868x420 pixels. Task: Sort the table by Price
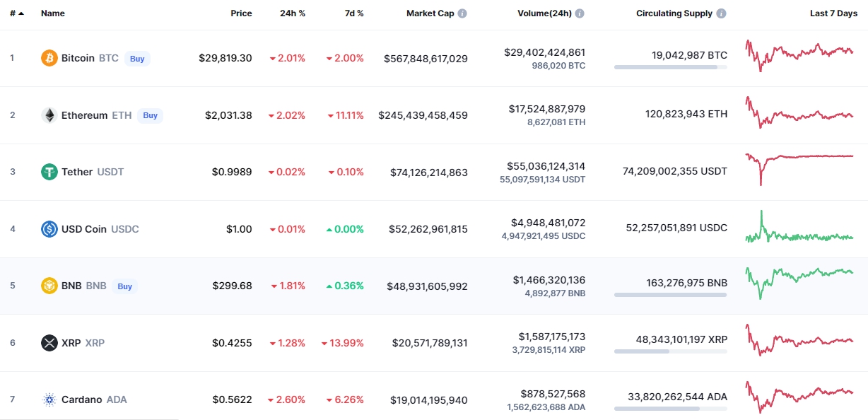coord(241,13)
